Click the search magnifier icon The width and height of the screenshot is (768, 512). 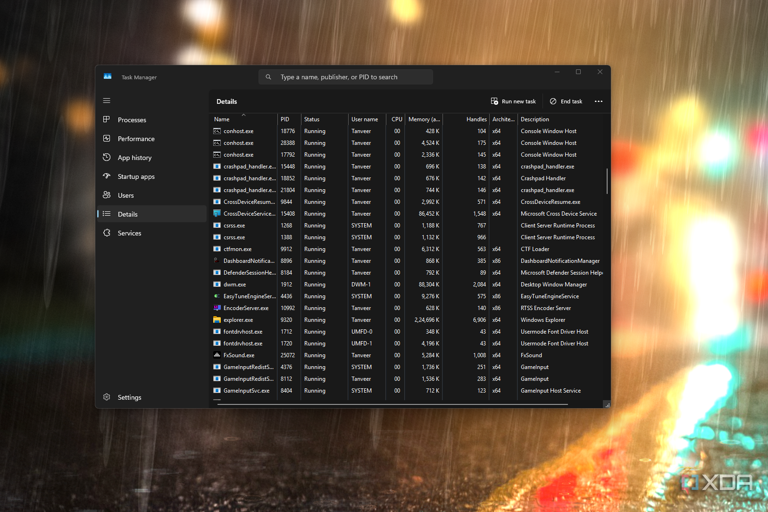(x=268, y=77)
